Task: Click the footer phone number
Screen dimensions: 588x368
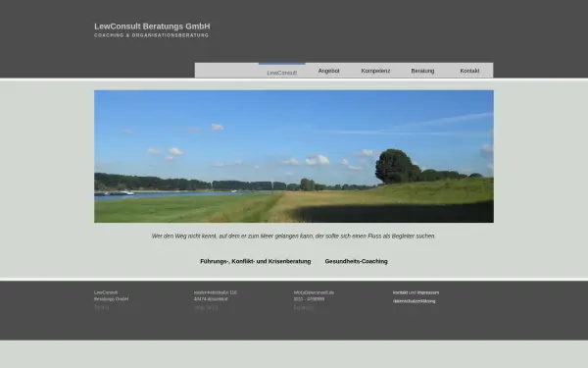Action: coord(309,299)
